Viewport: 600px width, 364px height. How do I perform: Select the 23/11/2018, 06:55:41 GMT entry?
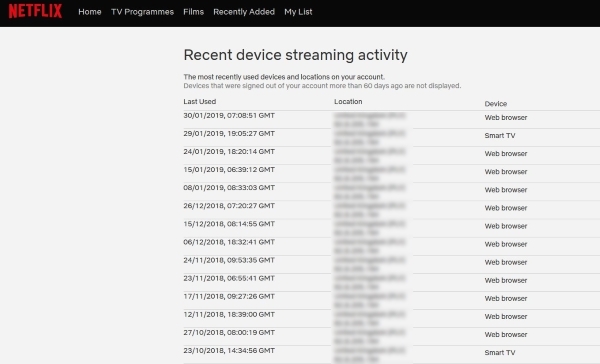229,278
